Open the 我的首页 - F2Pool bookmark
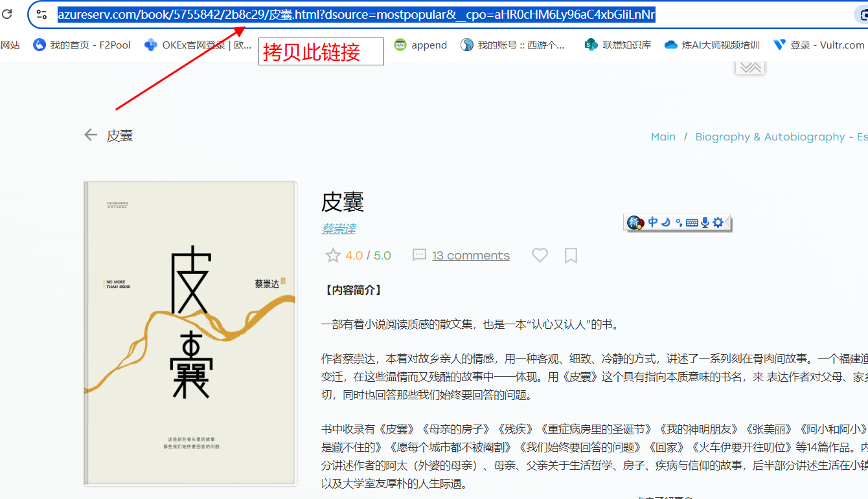This screenshot has height=499, width=868. [x=82, y=45]
